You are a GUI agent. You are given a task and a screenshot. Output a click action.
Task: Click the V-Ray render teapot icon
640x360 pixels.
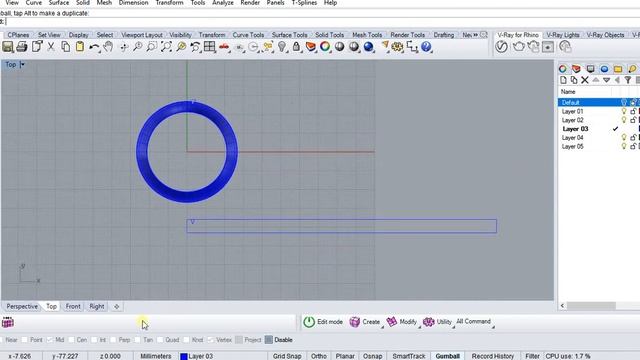(519, 47)
